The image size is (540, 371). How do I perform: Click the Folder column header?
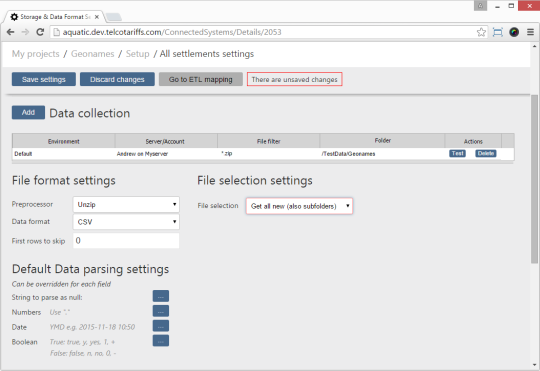383,141
